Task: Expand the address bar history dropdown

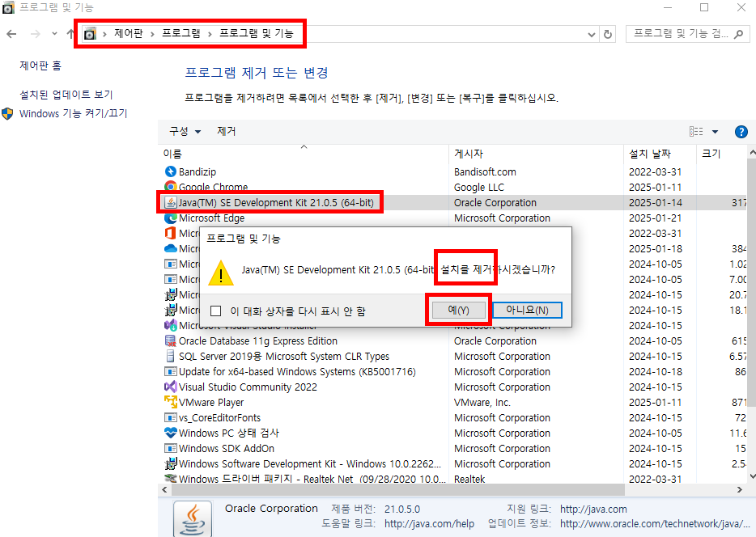Action: [x=592, y=34]
